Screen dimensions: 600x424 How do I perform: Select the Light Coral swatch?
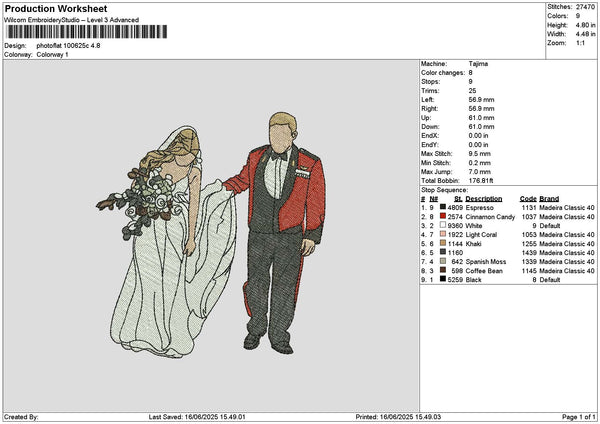443,235
